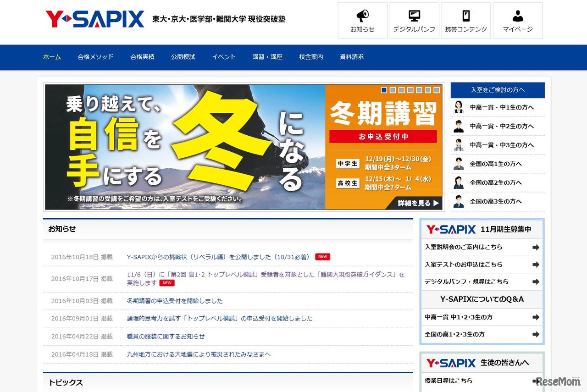Click the arrow icon beside 入室テストのお申込はこちら
Screen dimensions: 587x392
[537, 265]
